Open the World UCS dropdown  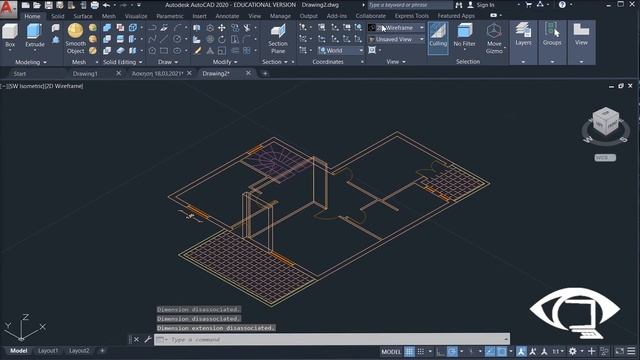click(340, 51)
